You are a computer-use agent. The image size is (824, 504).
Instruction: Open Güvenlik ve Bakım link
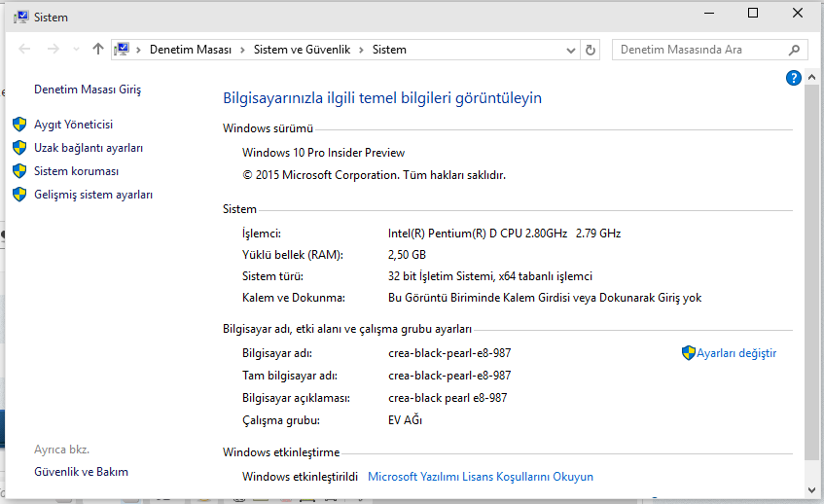[81, 472]
